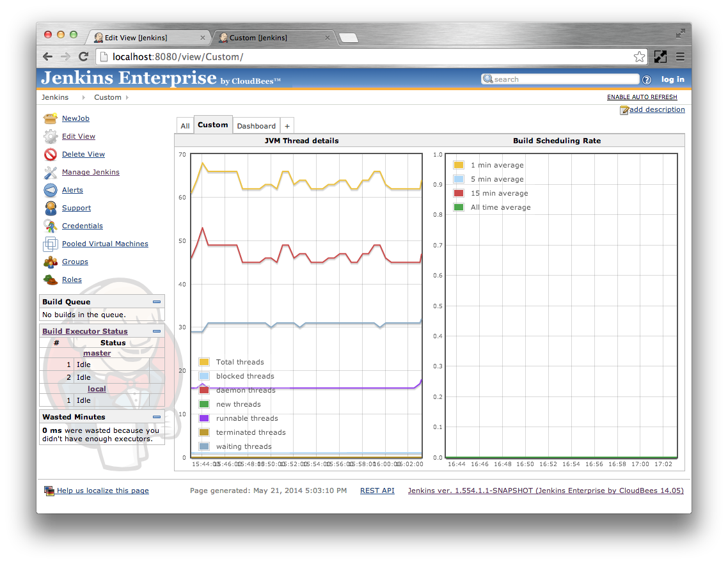Open Help us localize this page
This screenshot has height=564, width=728.
tap(102, 490)
